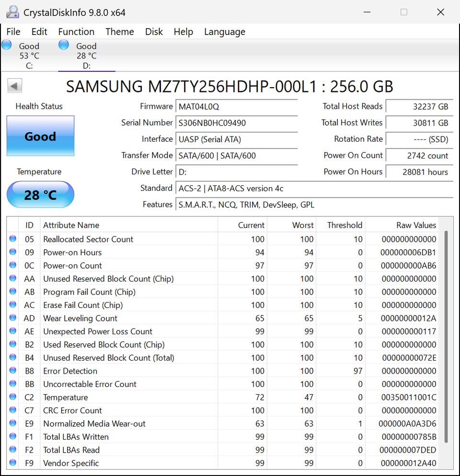Switch to the C: drive tab at 53 °C
Image resolution: width=460 pixels, height=476 pixels.
click(29, 56)
